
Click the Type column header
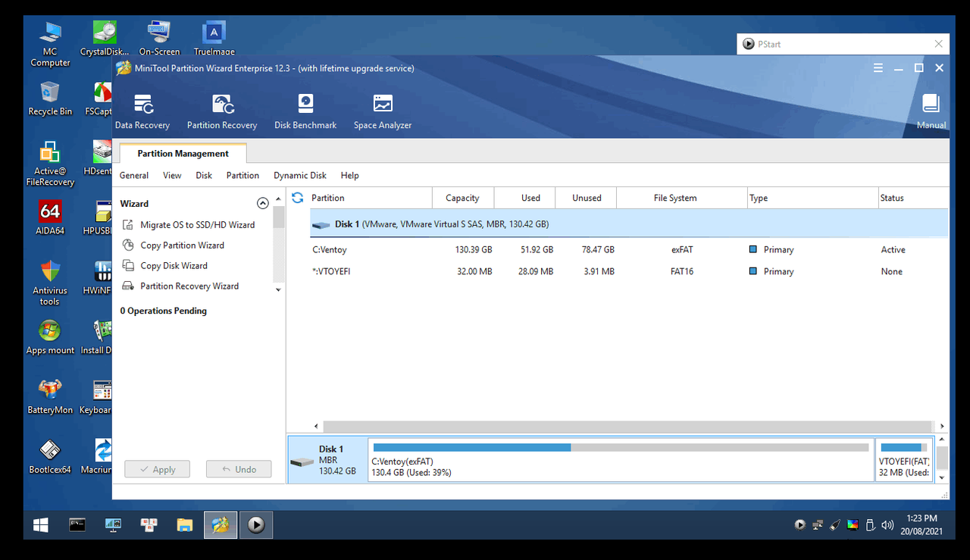pos(812,198)
